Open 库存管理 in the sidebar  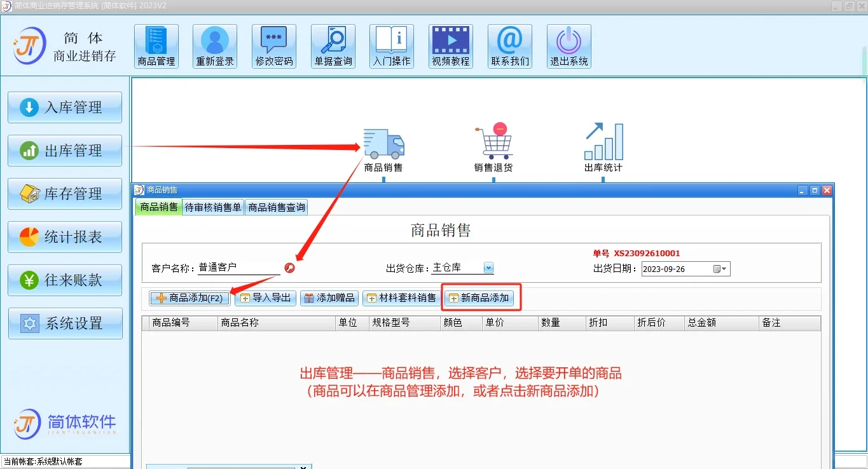click(x=64, y=193)
